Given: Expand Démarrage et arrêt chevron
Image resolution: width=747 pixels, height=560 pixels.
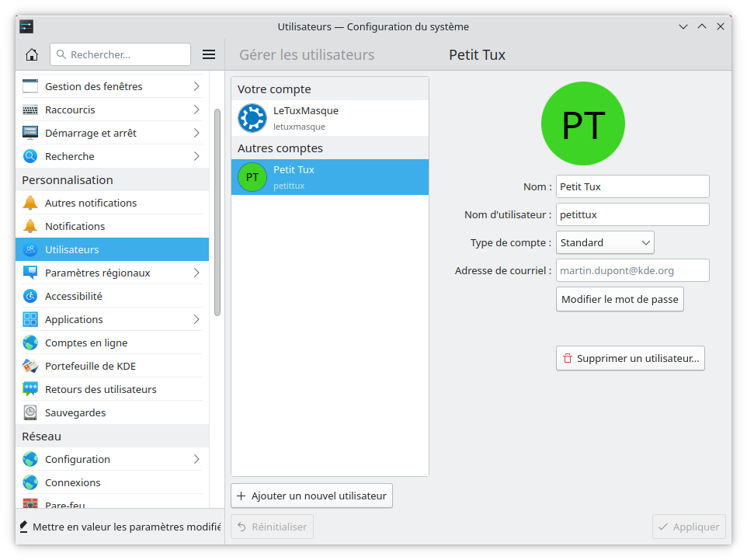Looking at the screenshot, I should 196,133.
